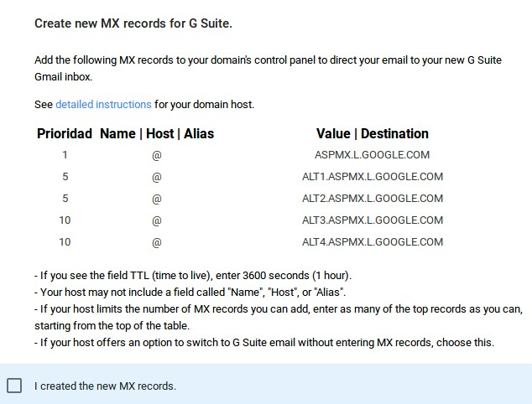
Task: Click the "I created the new MX records" label text
Action: point(105,386)
